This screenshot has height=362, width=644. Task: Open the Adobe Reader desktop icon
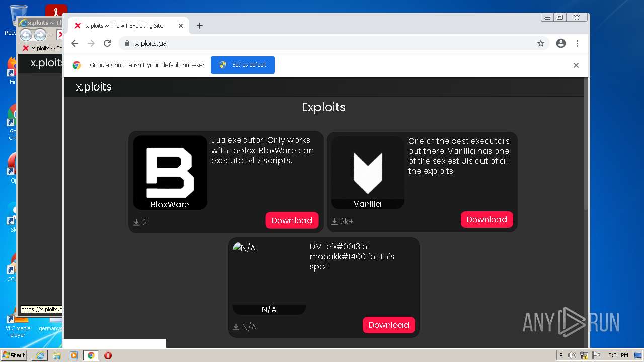(x=56, y=10)
